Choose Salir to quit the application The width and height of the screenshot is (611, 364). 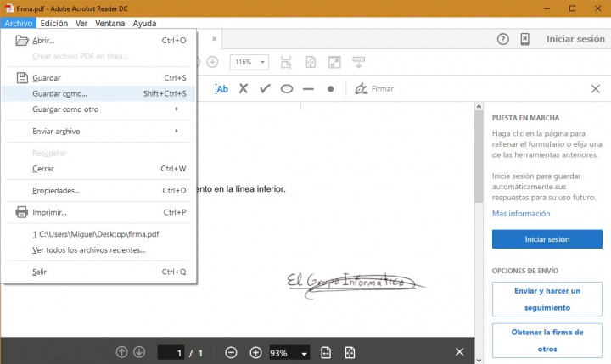coord(98,272)
